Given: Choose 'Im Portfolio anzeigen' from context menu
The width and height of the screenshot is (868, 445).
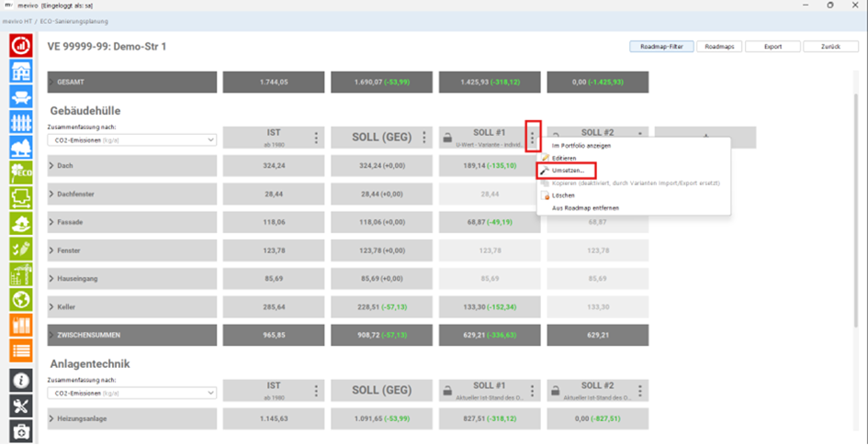Looking at the screenshot, I should pos(581,145).
